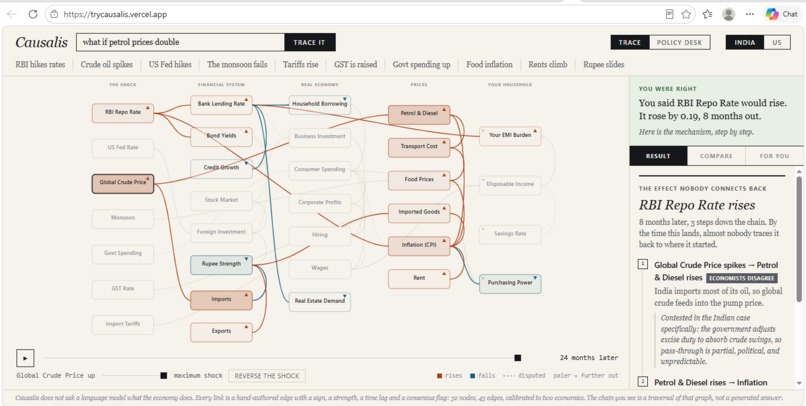The image size is (806, 406).
Task: Choose 'The monsoon fails' preset
Action: tap(237, 64)
